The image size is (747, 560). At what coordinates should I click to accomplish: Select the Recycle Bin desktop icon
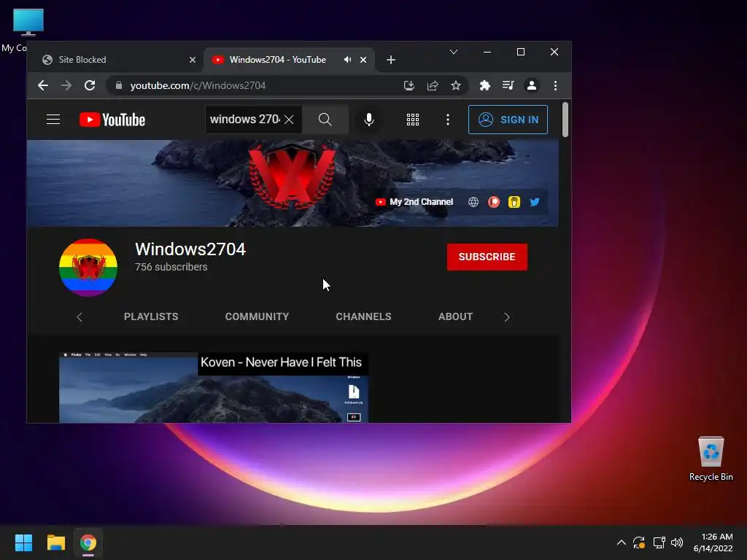click(x=711, y=458)
